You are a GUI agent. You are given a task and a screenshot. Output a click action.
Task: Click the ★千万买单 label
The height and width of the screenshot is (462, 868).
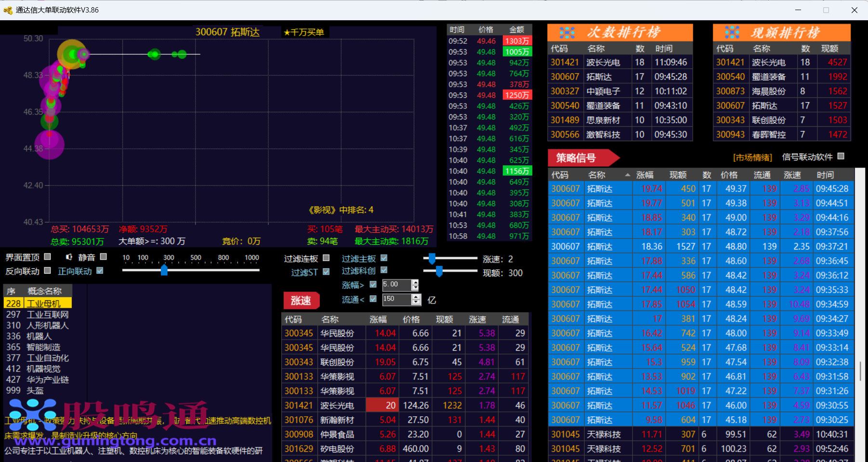[304, 32]
